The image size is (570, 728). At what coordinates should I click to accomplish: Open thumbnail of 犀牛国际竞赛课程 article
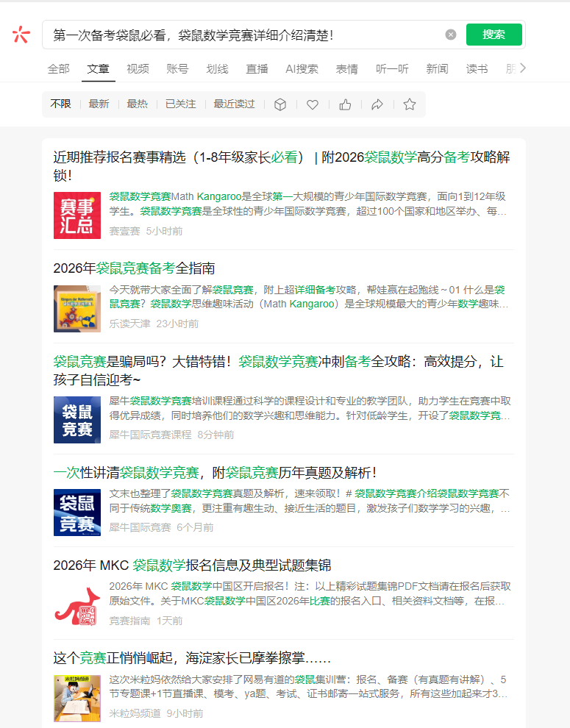pos(77,420)
